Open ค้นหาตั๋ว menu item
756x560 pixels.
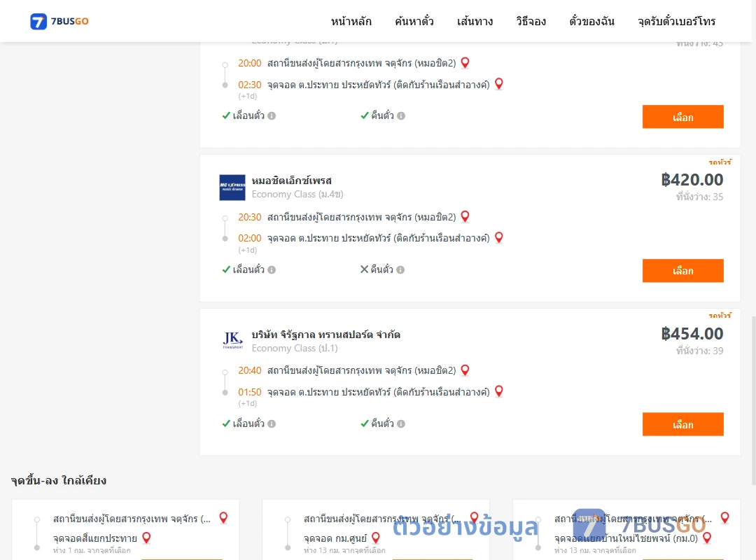(x=414, y=21)
